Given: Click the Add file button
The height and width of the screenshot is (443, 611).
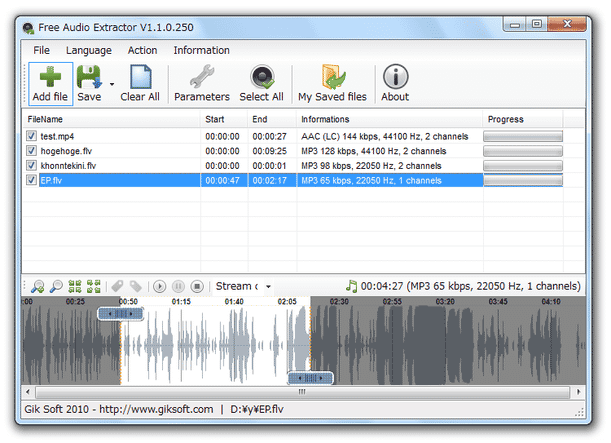Looking at the screenshot, I should point(50,84).
